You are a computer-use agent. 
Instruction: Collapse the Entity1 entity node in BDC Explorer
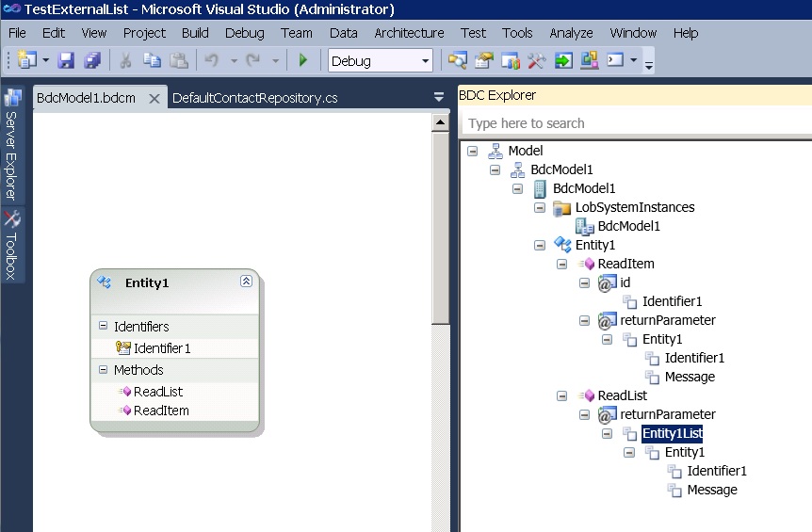(540, 246)
